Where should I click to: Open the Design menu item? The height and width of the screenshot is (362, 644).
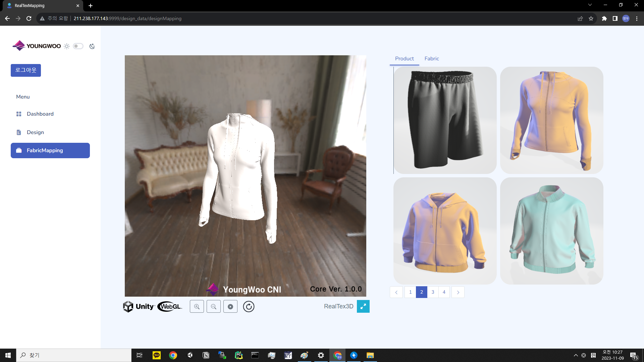(35, 132)
